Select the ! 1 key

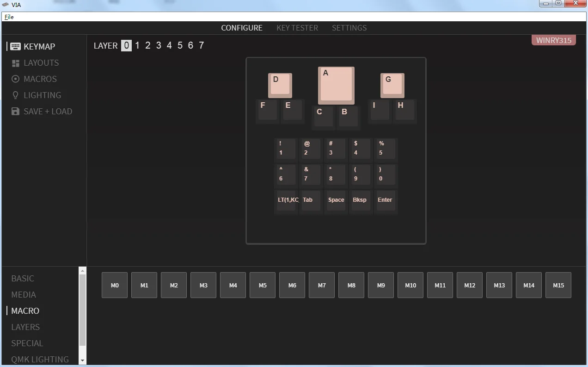286,149
